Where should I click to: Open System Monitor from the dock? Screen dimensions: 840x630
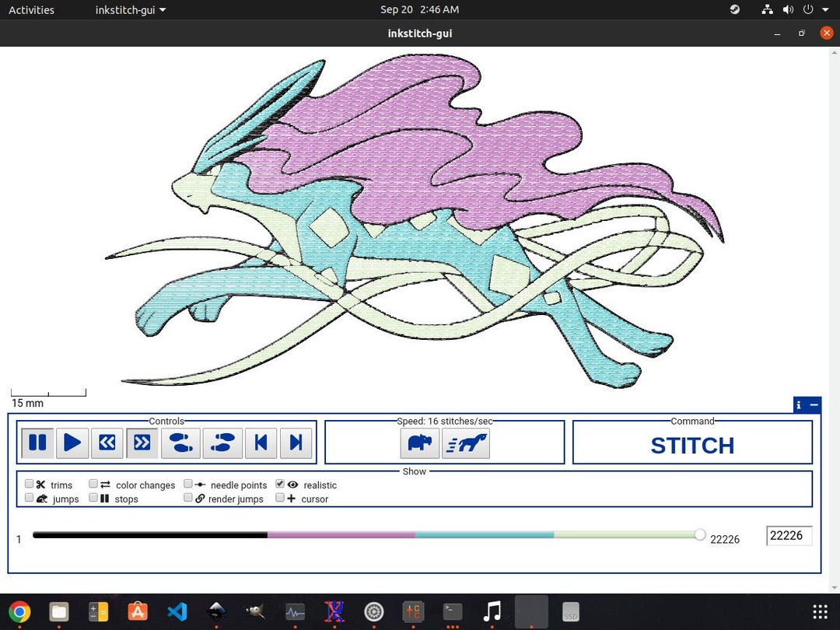296,611
